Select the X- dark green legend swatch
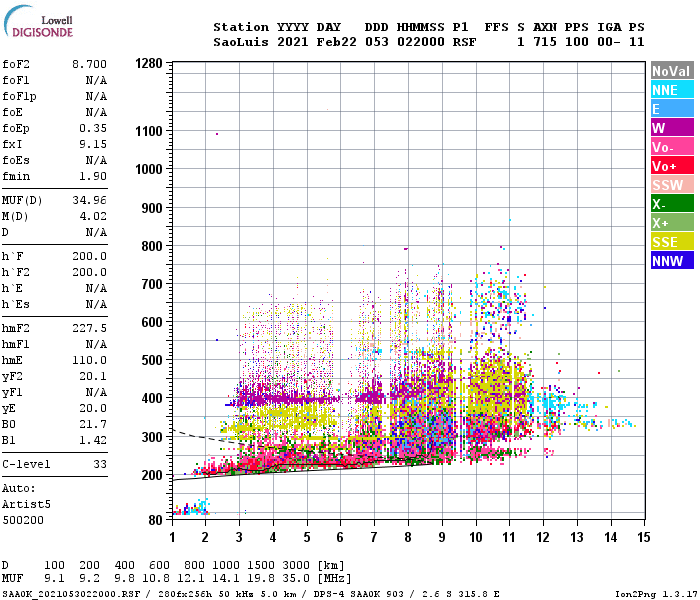This screenshot has width=700, height=600. click(672, 204)
